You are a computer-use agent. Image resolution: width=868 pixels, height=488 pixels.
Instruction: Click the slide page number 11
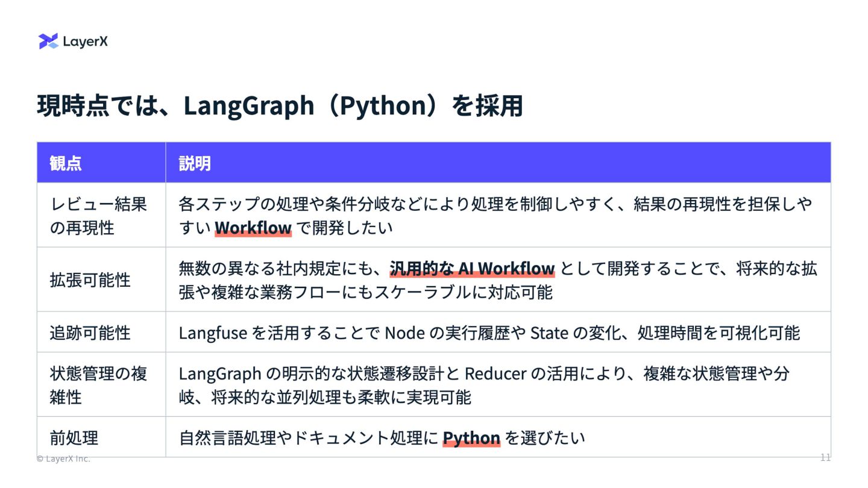pyautogui.click(x=825, y=457)
